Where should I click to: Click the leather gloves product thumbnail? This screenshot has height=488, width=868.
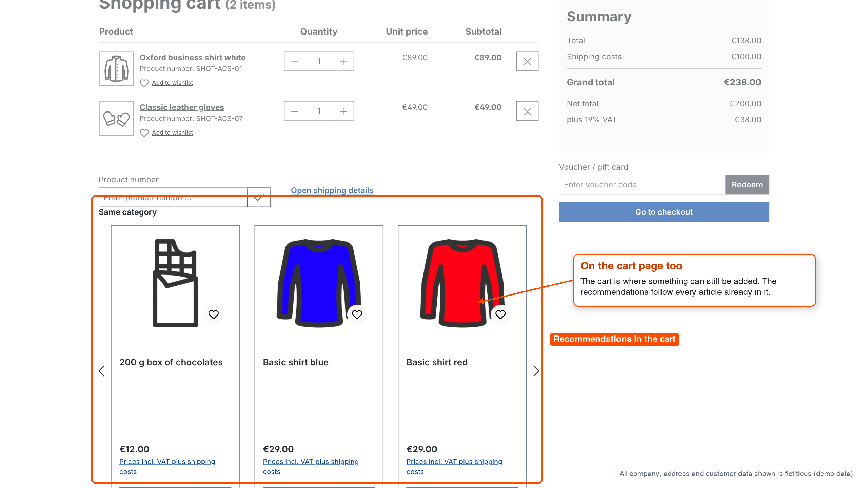pos(116,118)
